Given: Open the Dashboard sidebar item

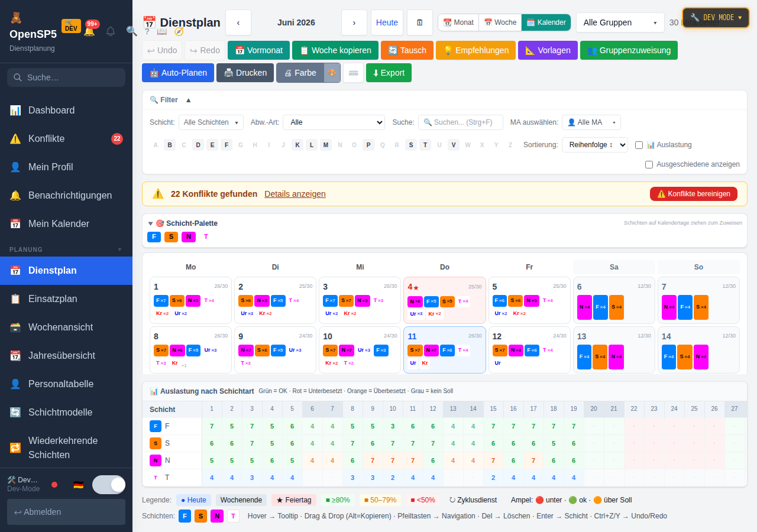Looking at the screenshot, I should coord(66,110).
